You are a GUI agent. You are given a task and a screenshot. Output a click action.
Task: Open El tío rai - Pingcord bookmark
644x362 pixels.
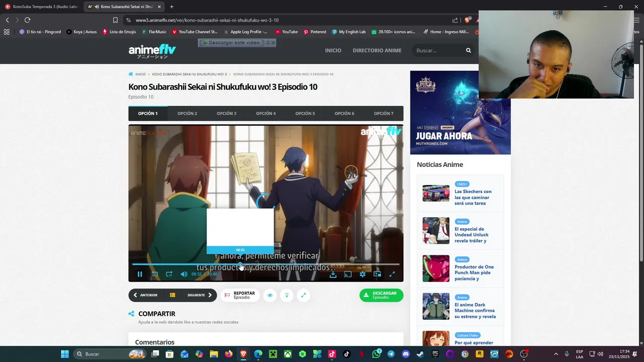pyautogui.click(x=40, y=32)
